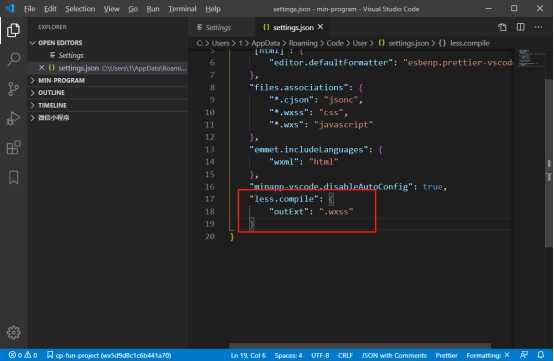This screenshot has width=554, height=361.
Task: Collapse the Open Editors section
Action: click(x=108, y=43)
